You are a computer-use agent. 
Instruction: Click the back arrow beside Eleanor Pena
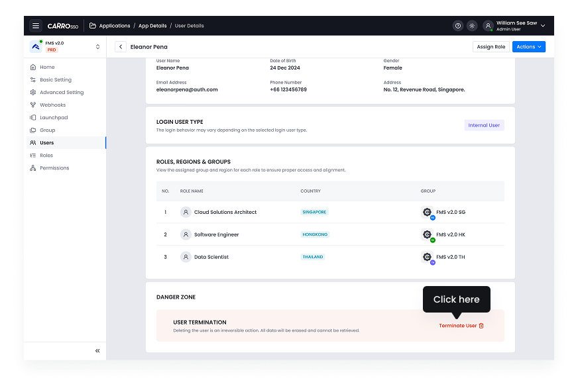tap(121, 47)
